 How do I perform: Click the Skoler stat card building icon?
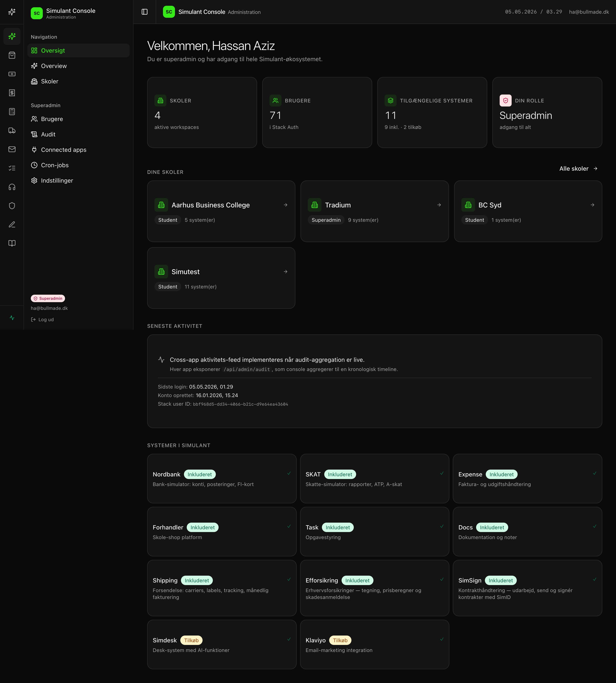[x=160, y=101]
